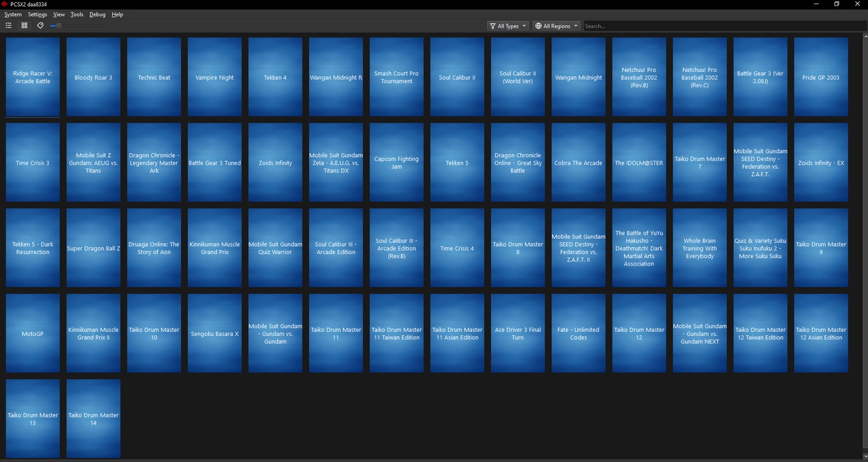
Task: Select Mobile Suit Gundam Quiz Warrior cover
Action: click(x=275, y=248)
